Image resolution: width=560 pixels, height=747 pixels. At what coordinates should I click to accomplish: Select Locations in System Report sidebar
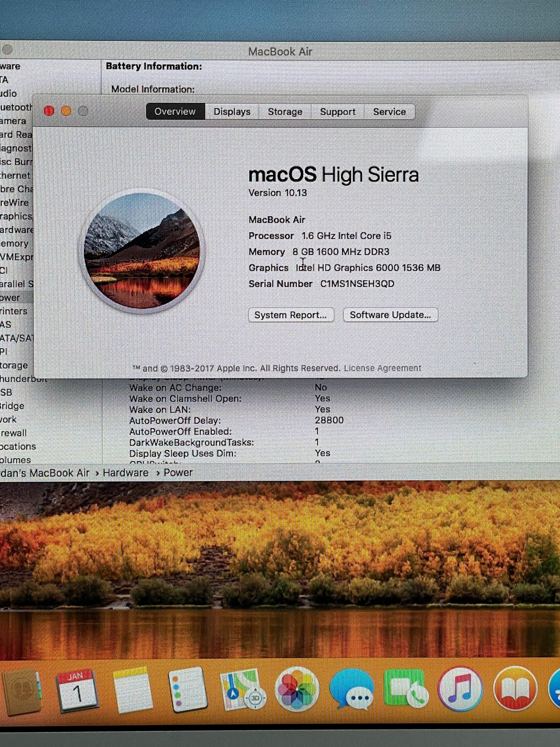[x=18, y=447]
